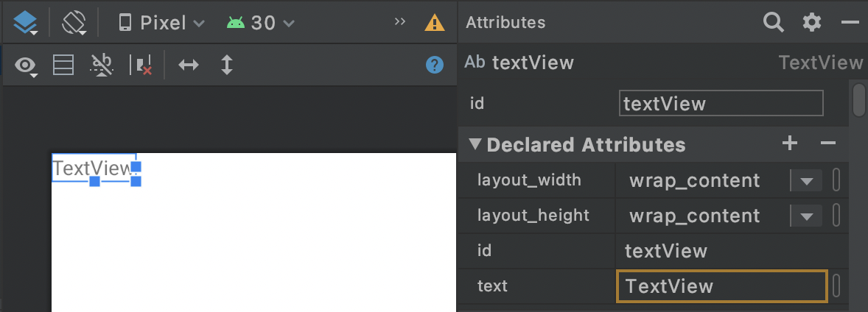Open the blue help question mark
The image size is (868, 312).
pyautogui.click(x=435, y=65)
